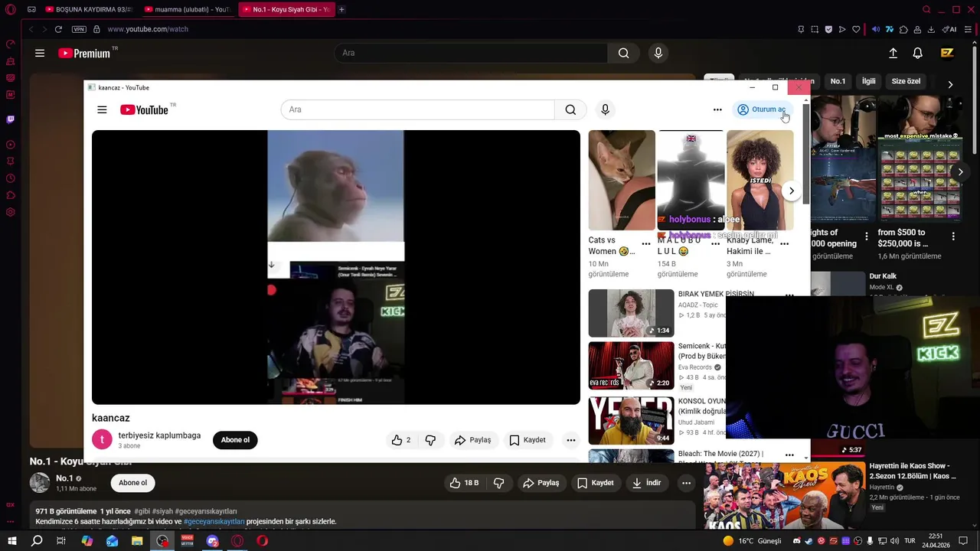Open the main YouTube Premium guide menu
This screenshot has height=551, width=980.
[x=40, y=53]
